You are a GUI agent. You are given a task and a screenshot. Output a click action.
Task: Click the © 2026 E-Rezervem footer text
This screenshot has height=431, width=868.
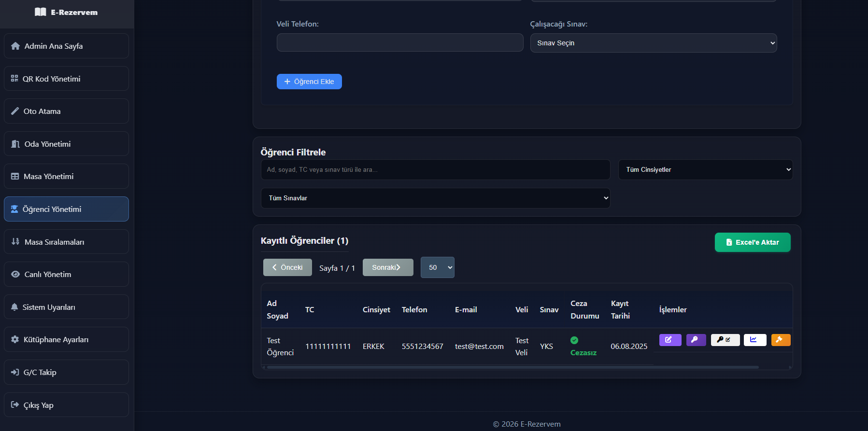[526, 424]
